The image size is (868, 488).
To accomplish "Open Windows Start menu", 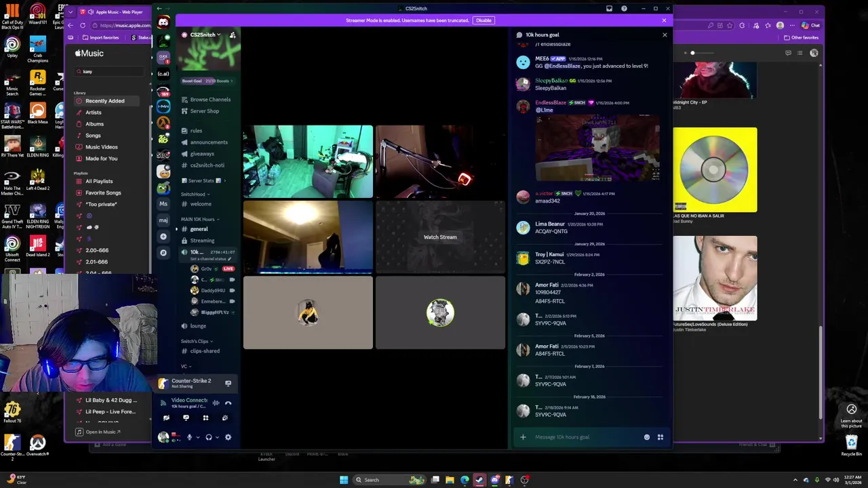I will tap(344, 480).
